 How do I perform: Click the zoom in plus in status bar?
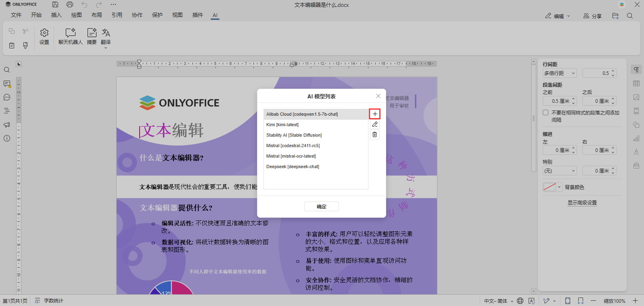click(635, 301)
